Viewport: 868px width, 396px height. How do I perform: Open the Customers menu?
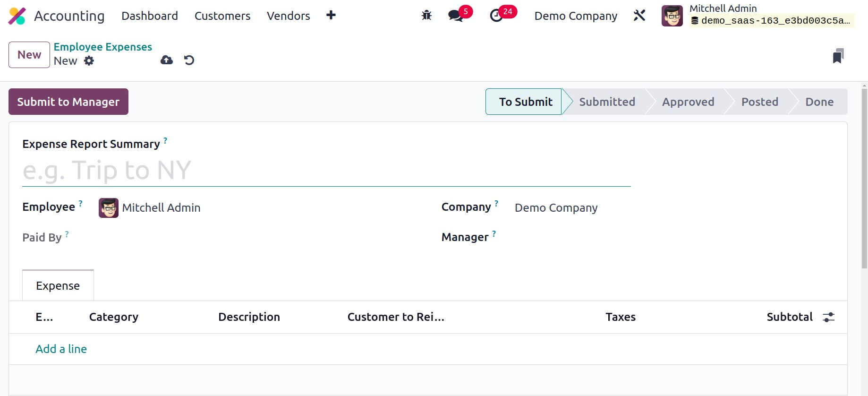point(222,16)
